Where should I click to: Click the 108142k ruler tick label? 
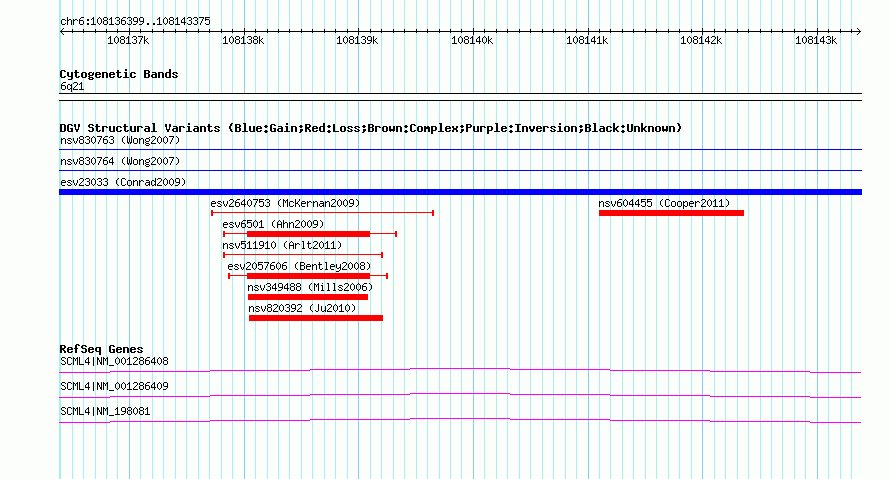(701, 40)
